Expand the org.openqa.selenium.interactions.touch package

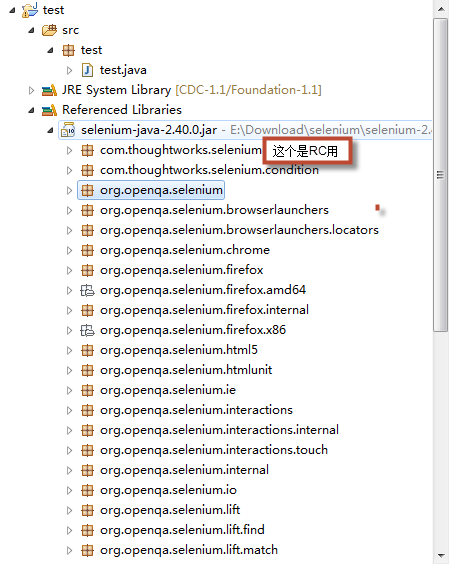[x=69, y=450]
